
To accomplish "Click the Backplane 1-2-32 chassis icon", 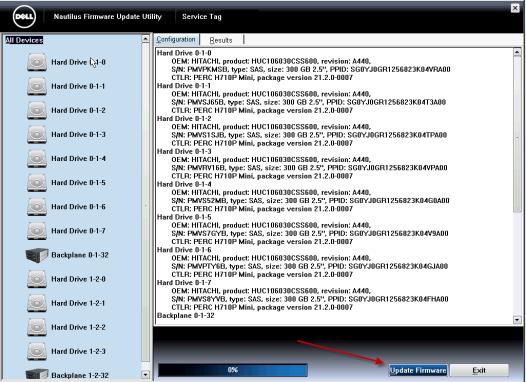I will click(37, 375).
